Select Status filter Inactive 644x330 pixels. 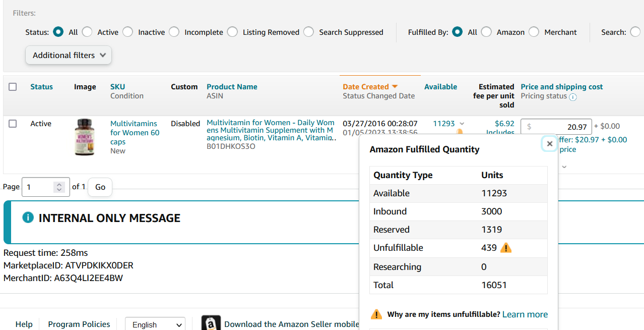pos(128,32)
